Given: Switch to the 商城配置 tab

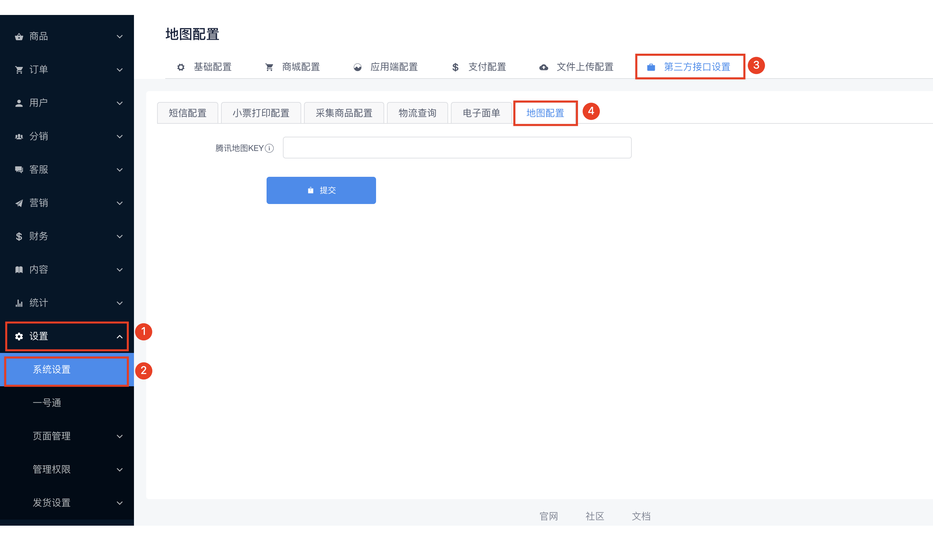Looking at the screenshot, I should click(292, 67).
